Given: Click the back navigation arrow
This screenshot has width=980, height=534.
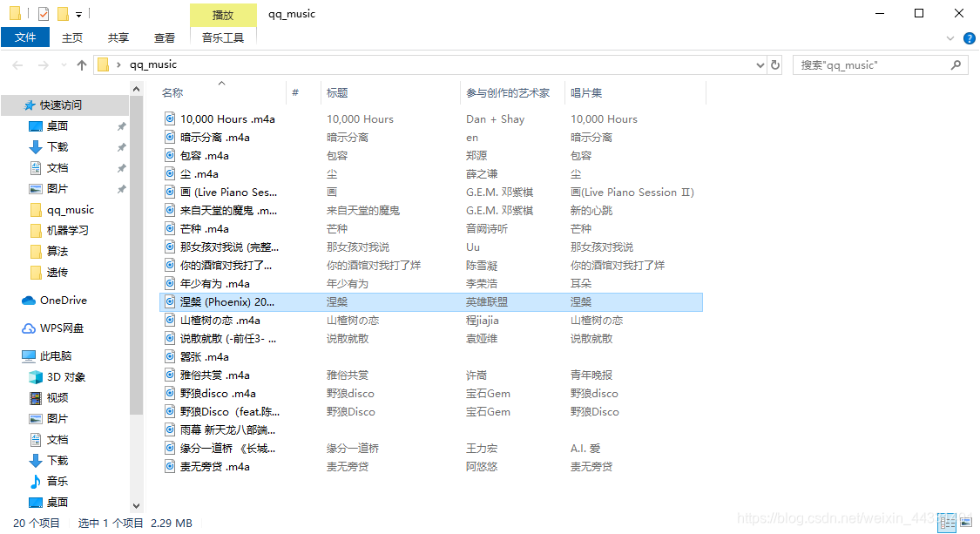Looking at the screenshot, I should click(17, 65).
